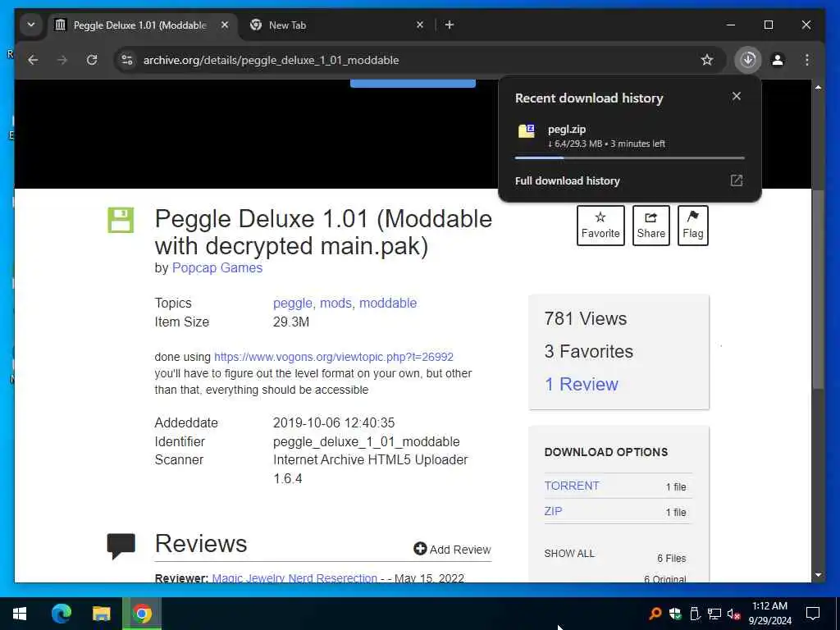Open the network tray icon
The image size is (840, 630).
[714, 614]
